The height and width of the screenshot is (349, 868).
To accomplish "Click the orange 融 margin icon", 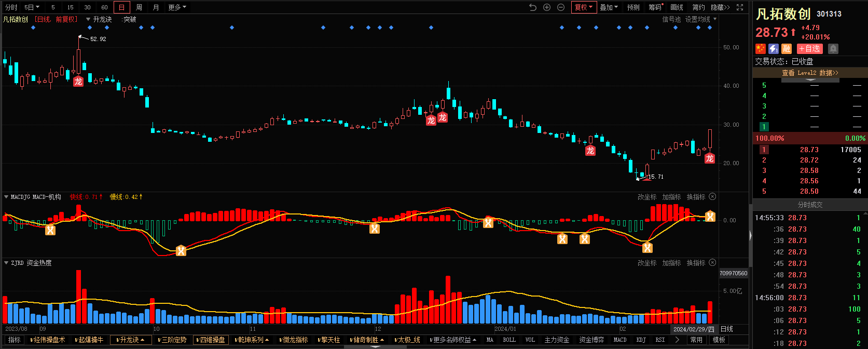I will pos(787,48).
